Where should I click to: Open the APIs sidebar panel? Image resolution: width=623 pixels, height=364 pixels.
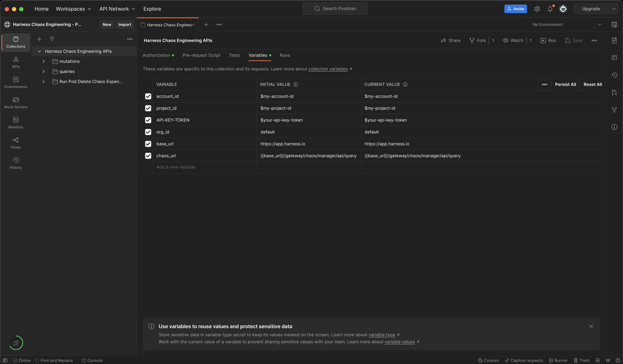click(16, 63)
